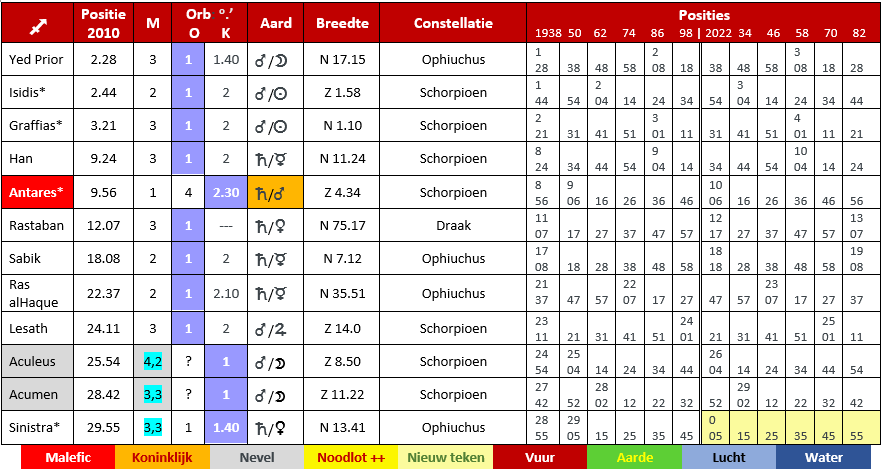884x472 pixels.
Task: Click position value 9.56 for Antares
Action: coord(103,193)
